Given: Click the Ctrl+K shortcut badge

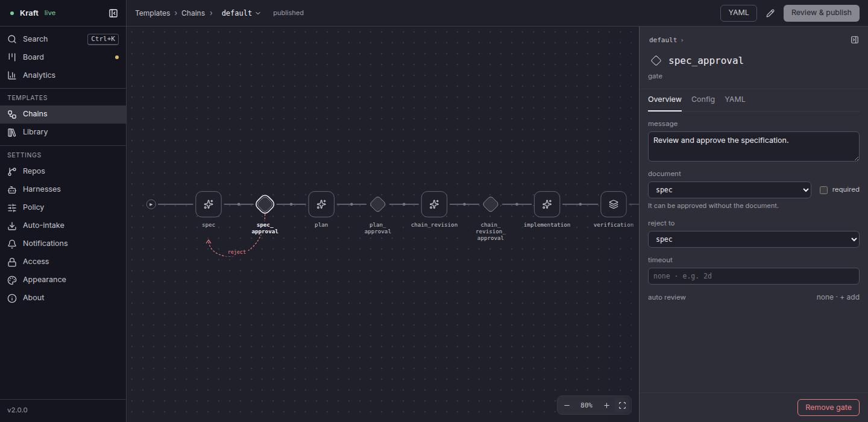Looking at the screenshot, I should tap(103, 39).
